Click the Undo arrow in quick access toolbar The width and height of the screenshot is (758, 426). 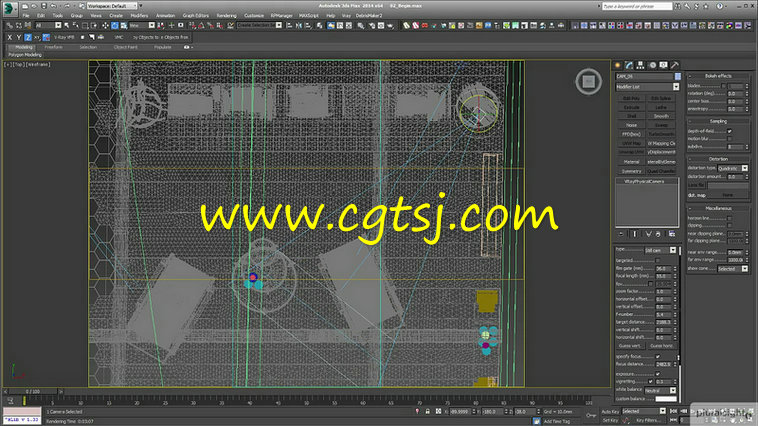pos(54,6)
